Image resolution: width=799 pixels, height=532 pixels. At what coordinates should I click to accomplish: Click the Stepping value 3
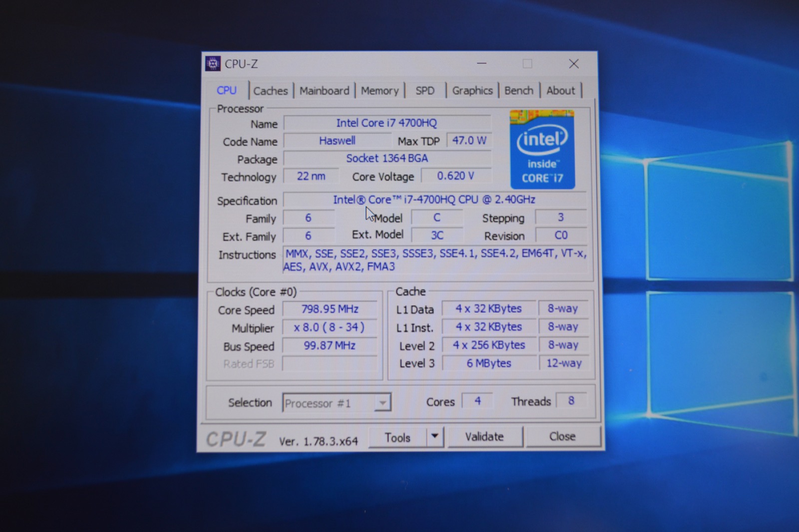(561, 217)
